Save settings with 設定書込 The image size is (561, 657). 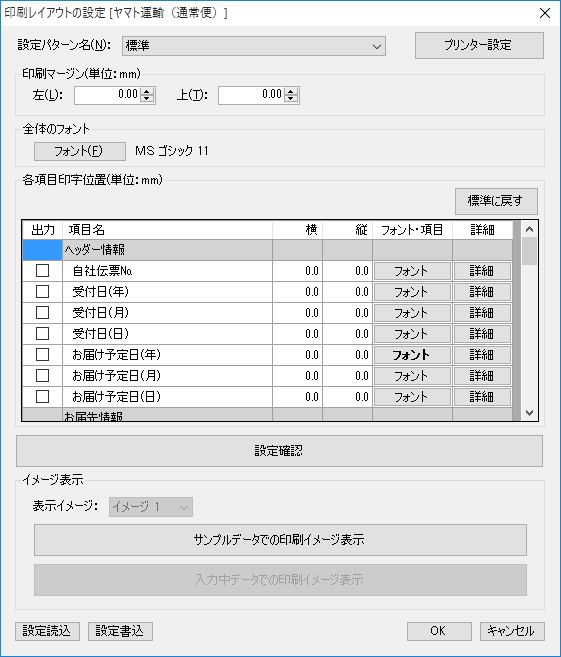(x=120, y=631)
